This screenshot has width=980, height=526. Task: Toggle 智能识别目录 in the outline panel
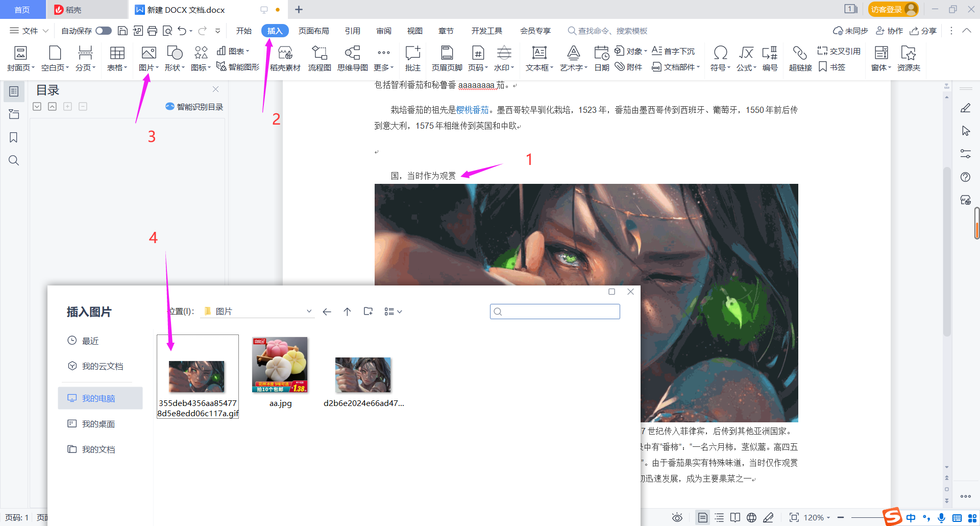click(194, 106)
